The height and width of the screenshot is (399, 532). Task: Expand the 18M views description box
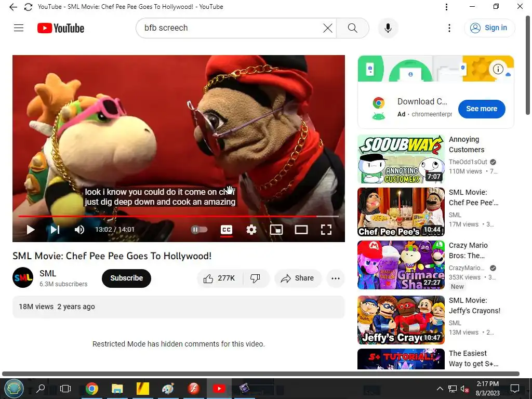[x=179, y=307]
